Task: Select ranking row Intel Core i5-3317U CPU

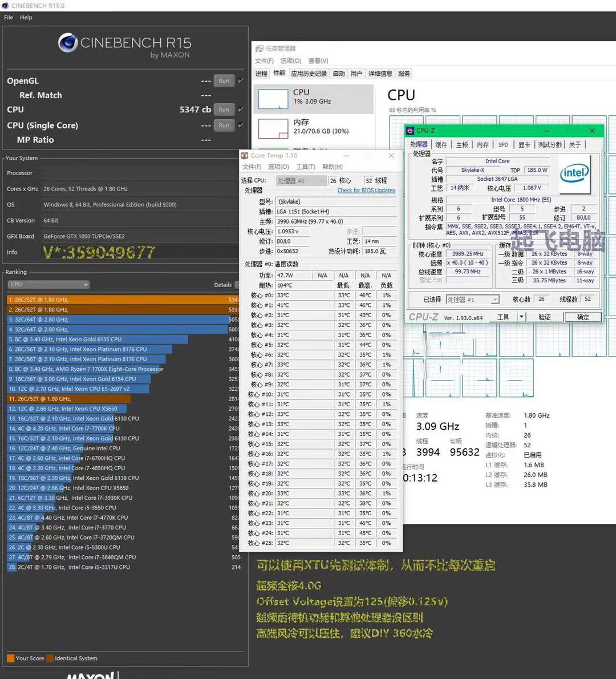Action: click(123, 567)
